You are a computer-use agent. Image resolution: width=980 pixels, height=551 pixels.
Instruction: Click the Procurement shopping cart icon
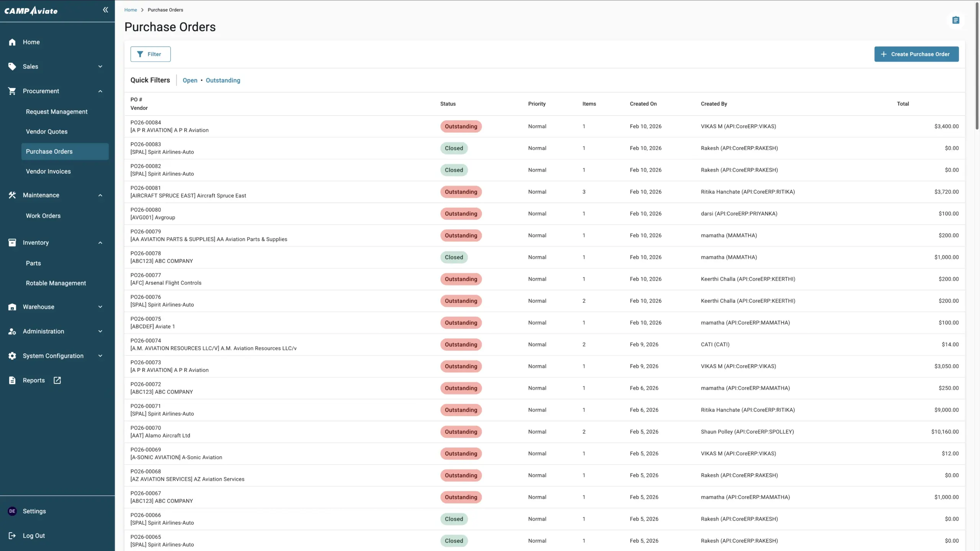click(x=12, y=91)
